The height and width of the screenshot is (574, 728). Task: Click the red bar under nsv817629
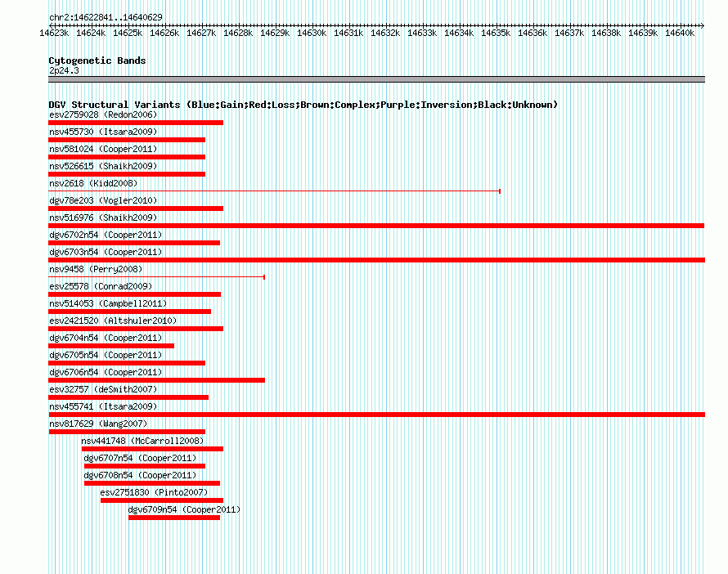click(127, 432)
